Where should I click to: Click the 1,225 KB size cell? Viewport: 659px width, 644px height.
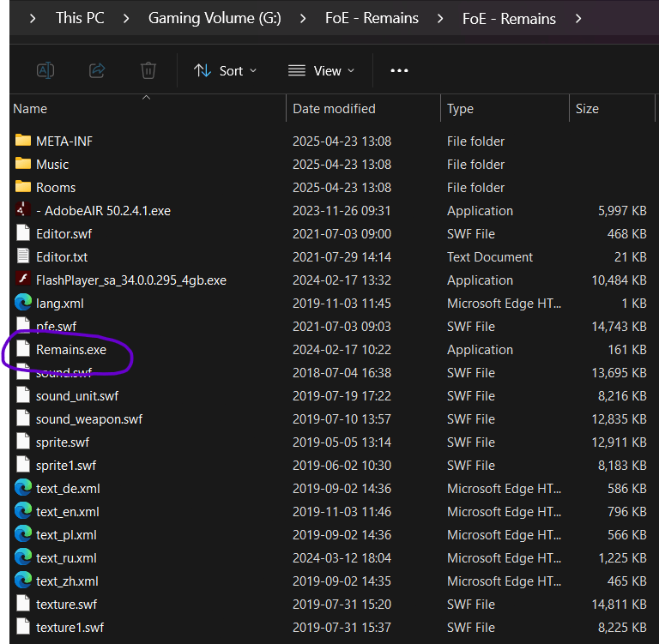[622, 558]
